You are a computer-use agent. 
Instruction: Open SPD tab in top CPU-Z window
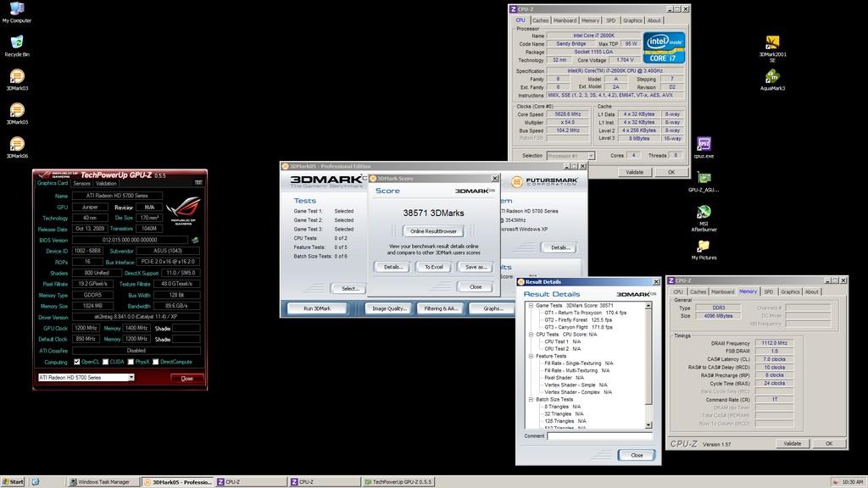(610, 20)
